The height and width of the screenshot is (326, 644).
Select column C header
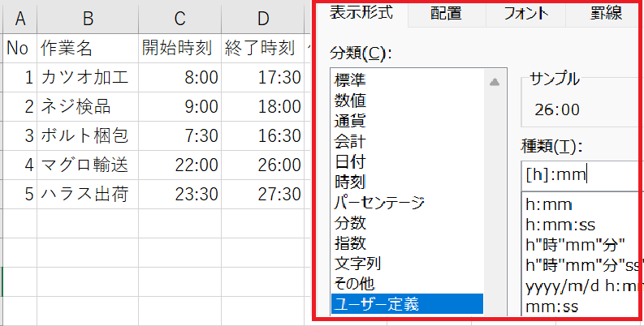click(179, 18)
